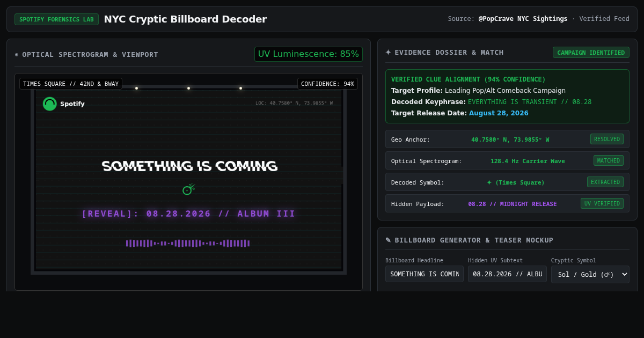644x338 pixels.
Task: Click the SOMETHING IS COMING headline text
Action: tap(189, 166)
